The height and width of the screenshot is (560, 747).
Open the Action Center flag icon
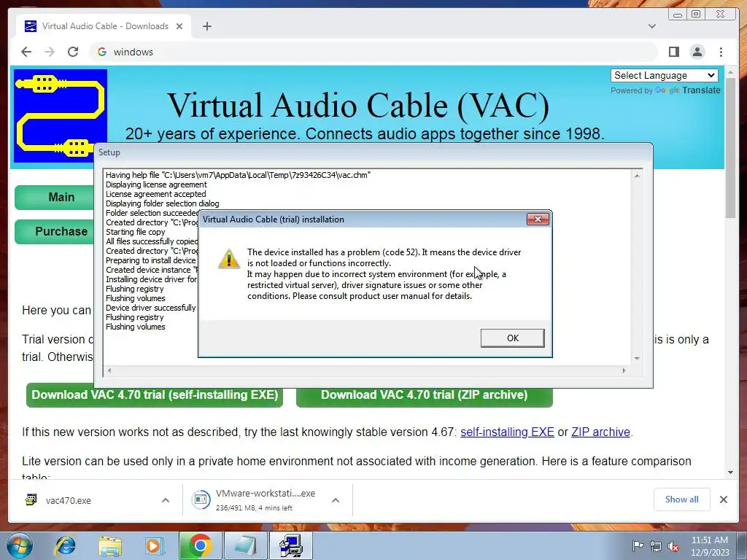click(x=638, y=545)
